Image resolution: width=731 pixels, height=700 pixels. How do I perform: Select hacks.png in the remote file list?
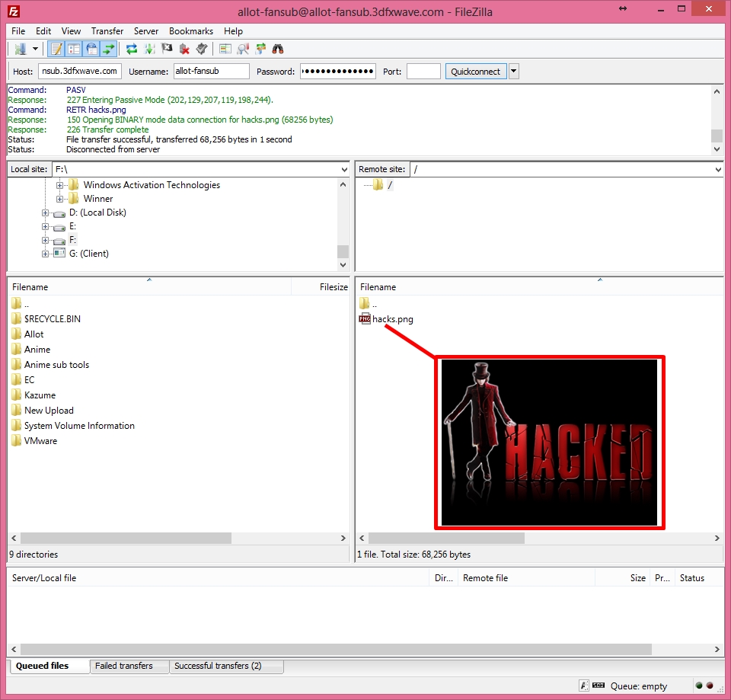coord(393,319)
